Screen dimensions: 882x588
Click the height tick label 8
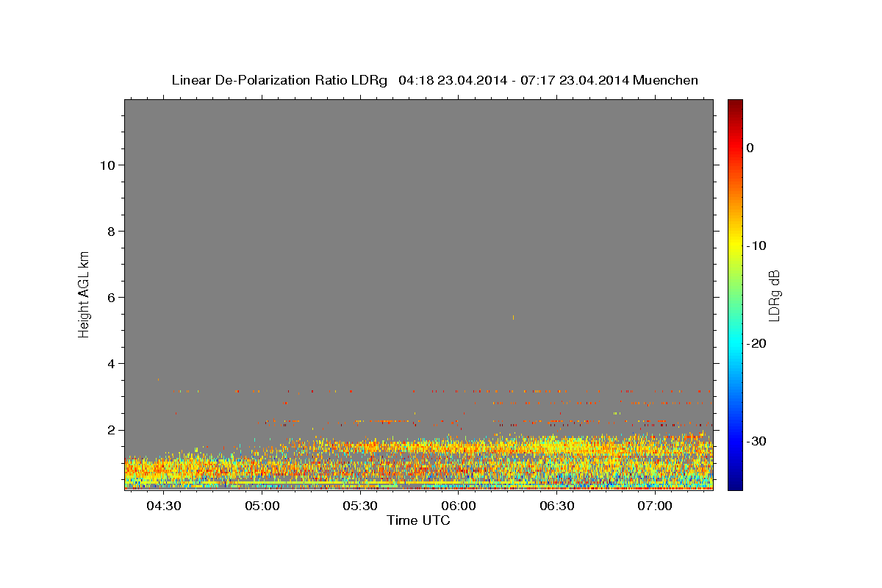click(111, 231)
